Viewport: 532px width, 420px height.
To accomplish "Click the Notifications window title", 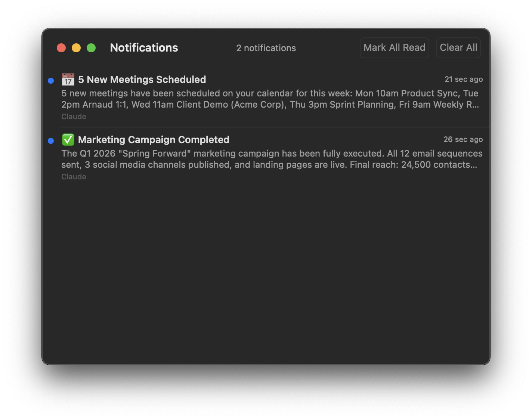I will pyautogui.click(x=144, y=47).
